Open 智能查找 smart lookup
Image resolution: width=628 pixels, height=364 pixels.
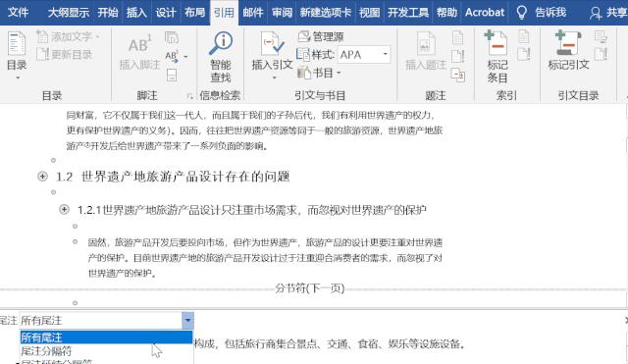(221, 56)
